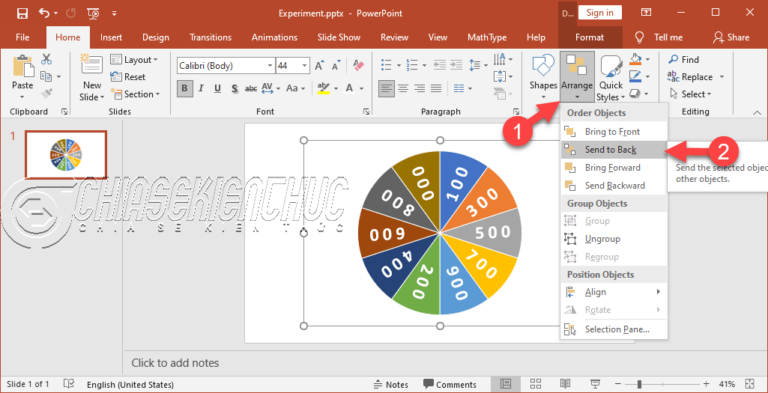
Task: Open the Comments pane button
Action: [x=450, y=384]
